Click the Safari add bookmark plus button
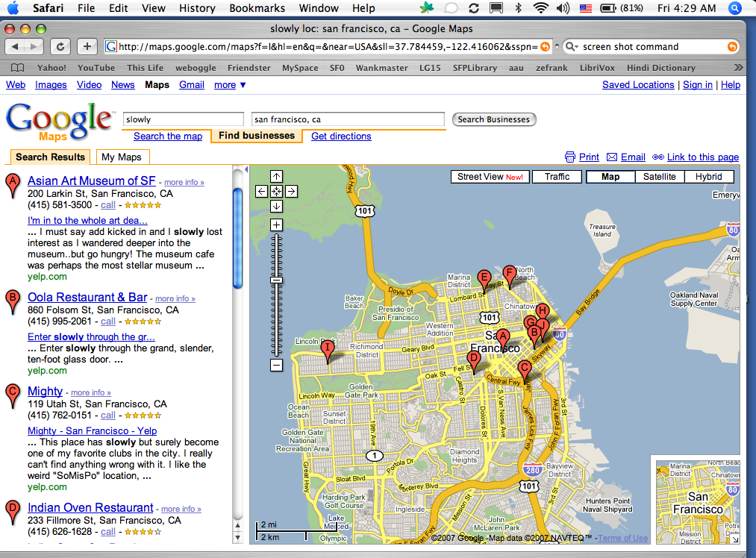756x558 pixels. [x=87, y=47]
